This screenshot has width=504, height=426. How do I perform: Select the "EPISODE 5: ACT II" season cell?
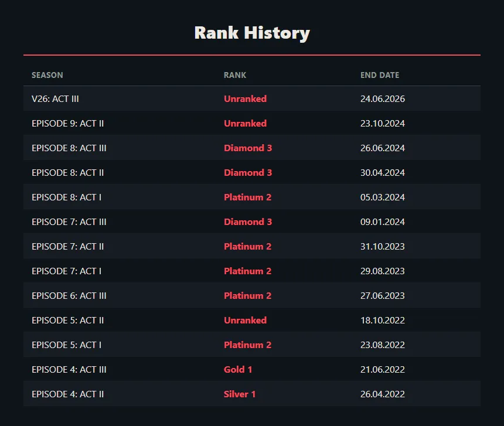(68, 321)
